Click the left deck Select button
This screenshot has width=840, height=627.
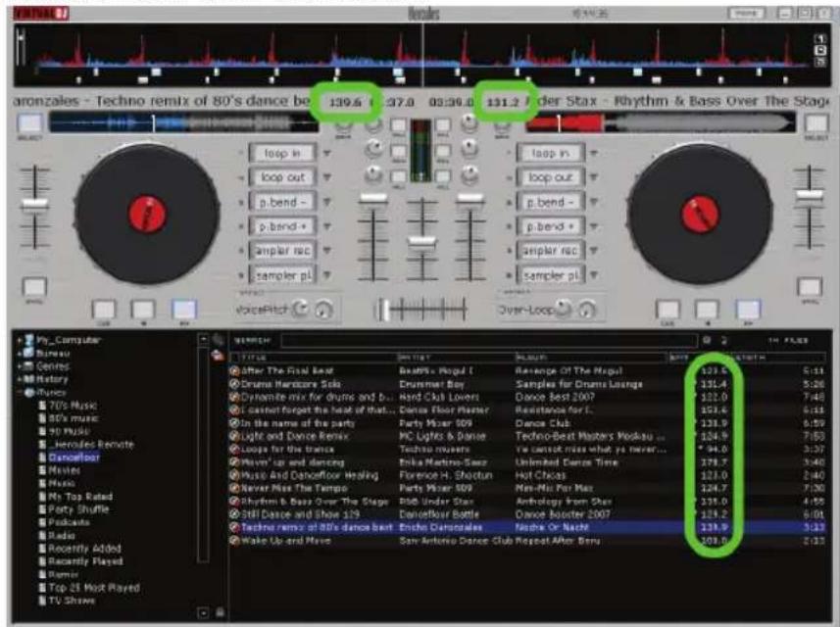pyautogui.click(x=30, y=123)
